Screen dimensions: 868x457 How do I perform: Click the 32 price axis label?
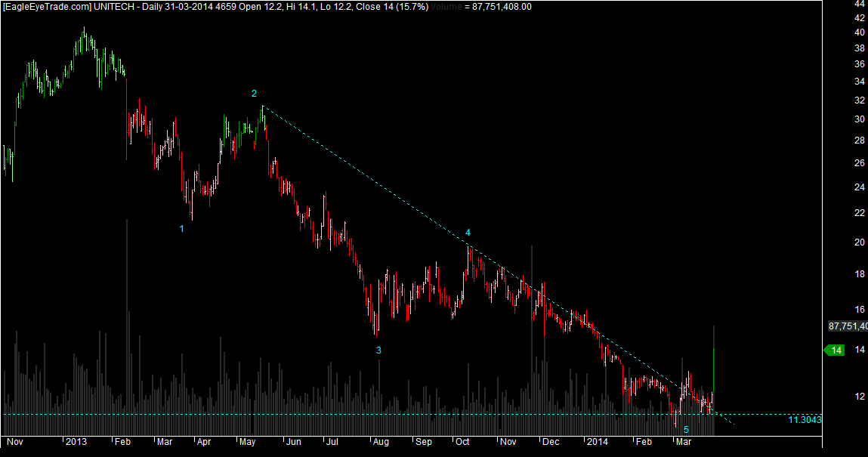860,100
